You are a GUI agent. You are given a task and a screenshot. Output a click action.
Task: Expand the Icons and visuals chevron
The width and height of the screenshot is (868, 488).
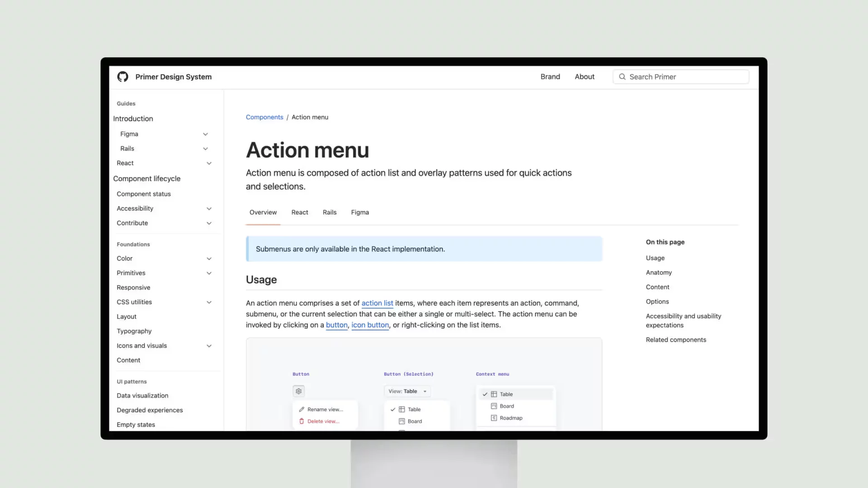click(209, 346)
